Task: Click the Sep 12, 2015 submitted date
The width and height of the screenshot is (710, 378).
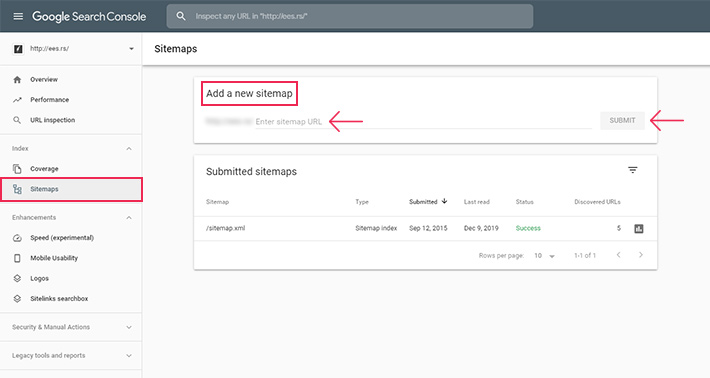Action: [428, 228]
